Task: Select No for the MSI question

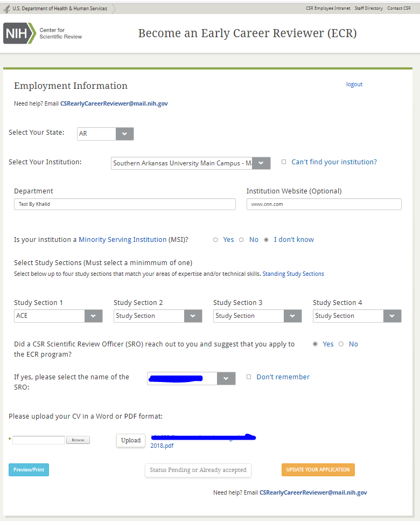Action: 241,240
